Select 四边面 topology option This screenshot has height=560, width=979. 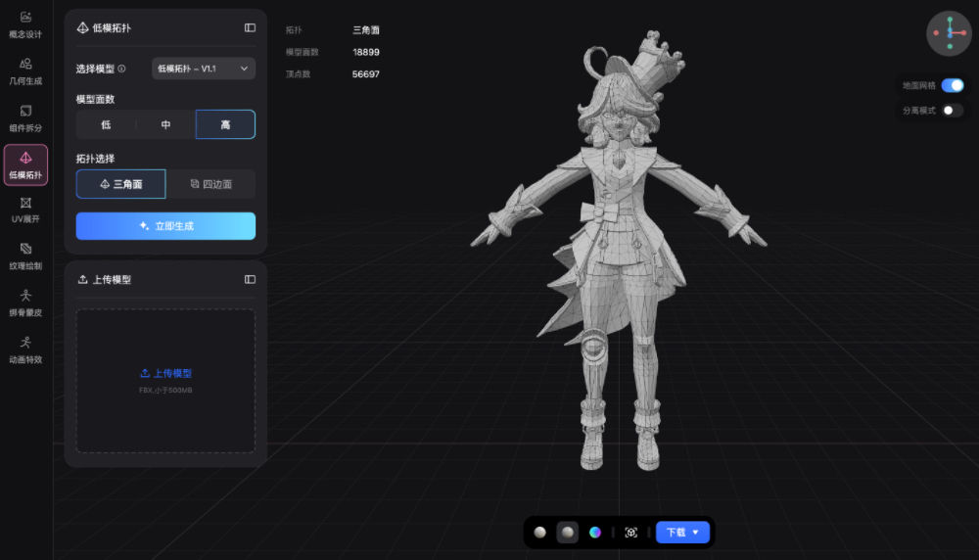tap(210, 184)
